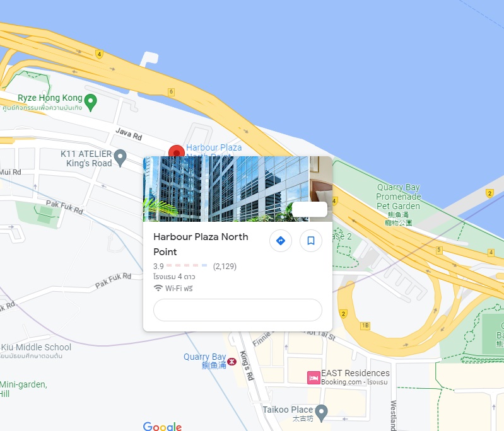
Task: Click the Google logo at bottom
Action: click(162, 426)
